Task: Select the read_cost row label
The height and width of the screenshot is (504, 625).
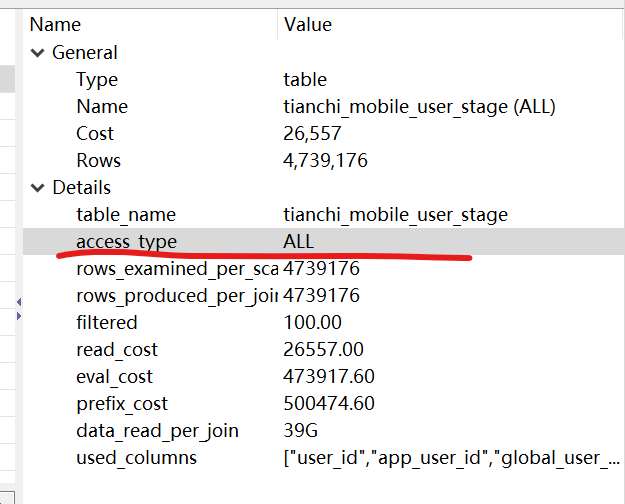Action: pyautogui.click(x=117, y=350)
